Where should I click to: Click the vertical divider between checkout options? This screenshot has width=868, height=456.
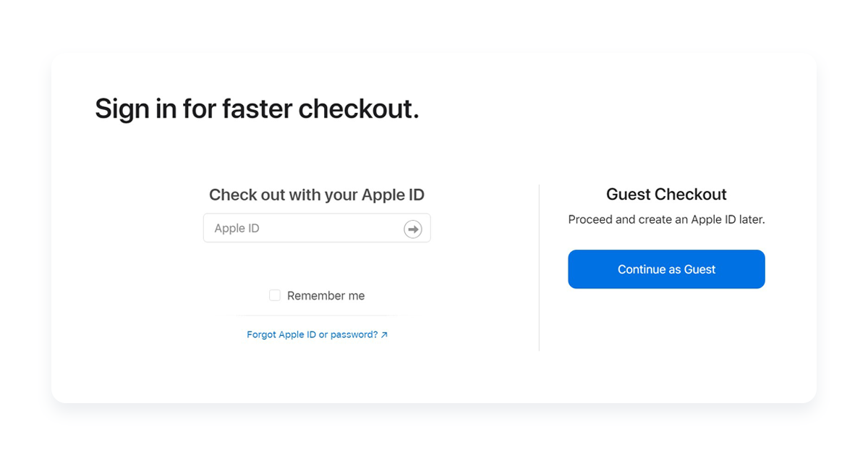tap(539, 268)
